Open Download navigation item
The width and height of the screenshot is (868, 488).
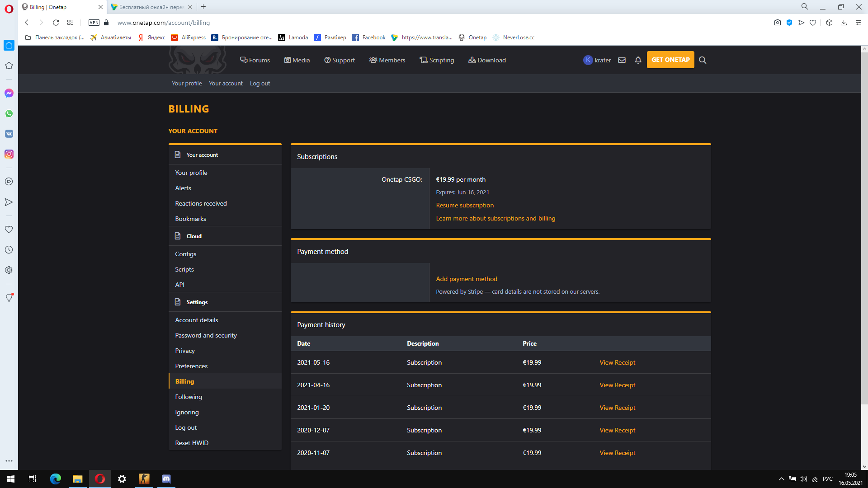(x=487, y=60)
